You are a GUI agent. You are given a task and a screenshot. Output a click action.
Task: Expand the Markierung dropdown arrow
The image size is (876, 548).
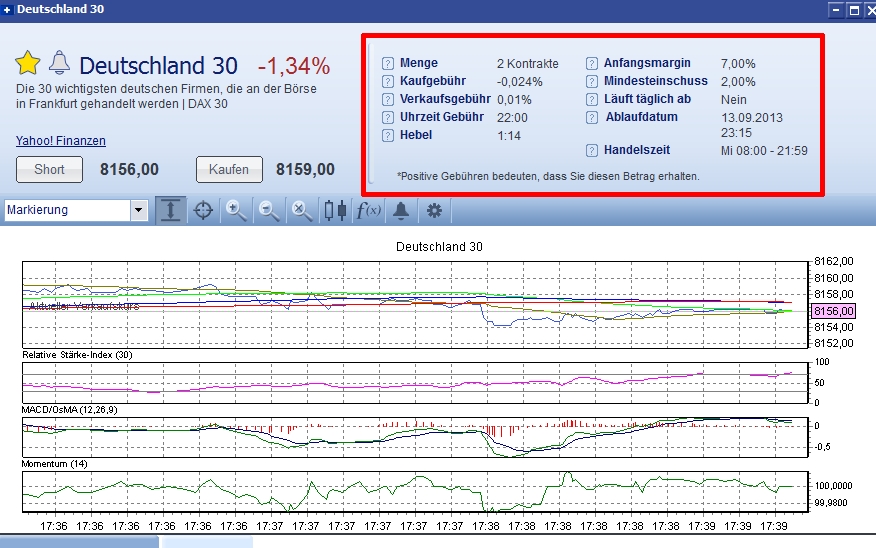click(139, 211)
